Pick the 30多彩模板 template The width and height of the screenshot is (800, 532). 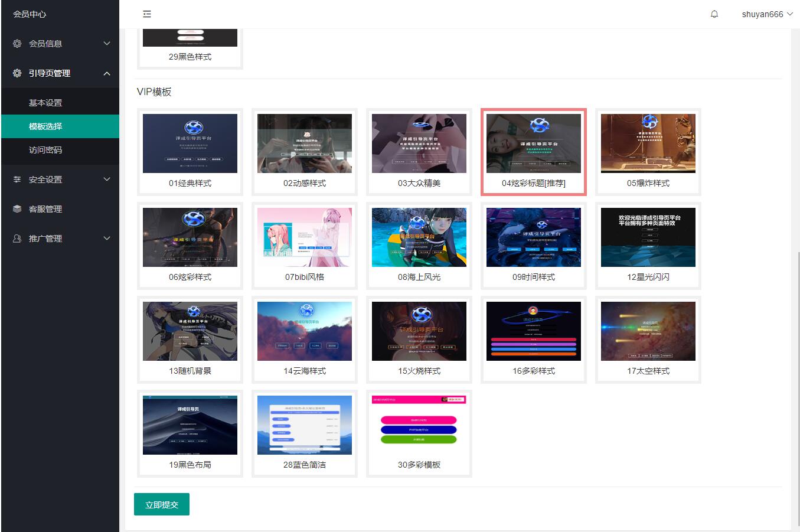click(x=419, y=426)
